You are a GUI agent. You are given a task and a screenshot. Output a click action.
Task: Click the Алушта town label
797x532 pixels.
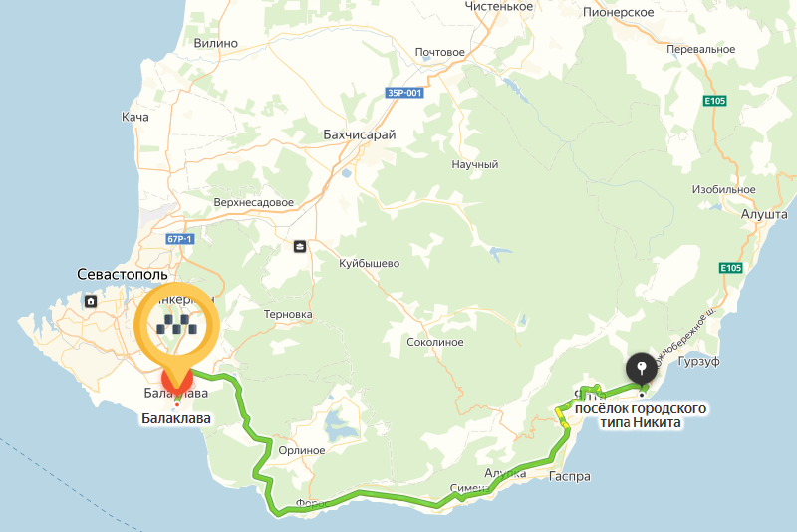click(x=764, y=214)
